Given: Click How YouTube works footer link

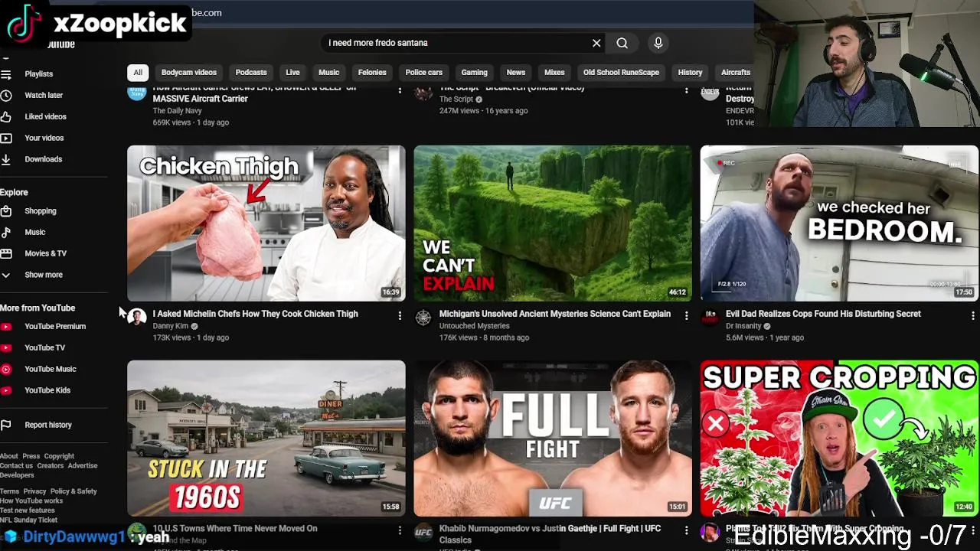Looking at the screenshot, I should (31, 500).
